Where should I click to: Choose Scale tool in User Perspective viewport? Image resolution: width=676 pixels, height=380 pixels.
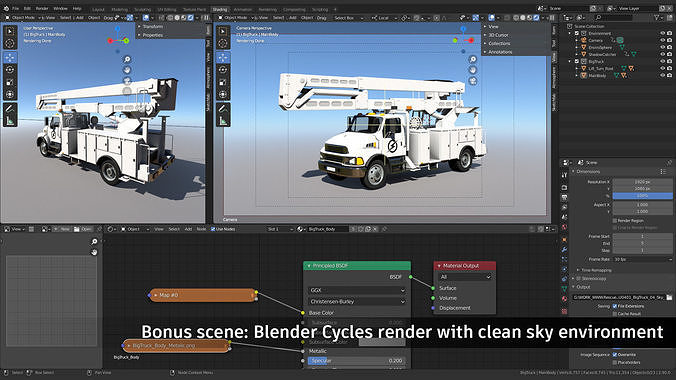tap(10, 82)
